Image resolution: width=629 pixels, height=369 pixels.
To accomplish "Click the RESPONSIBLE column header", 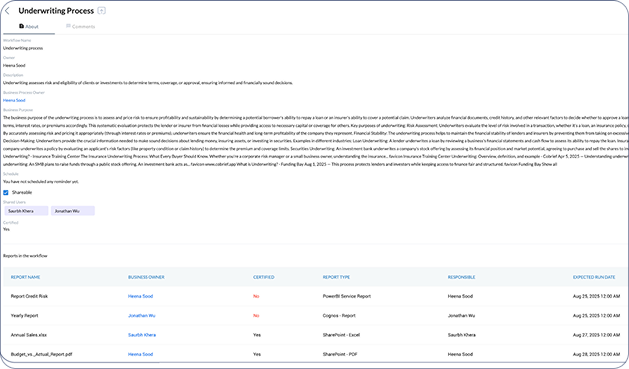I will point(461,277).
